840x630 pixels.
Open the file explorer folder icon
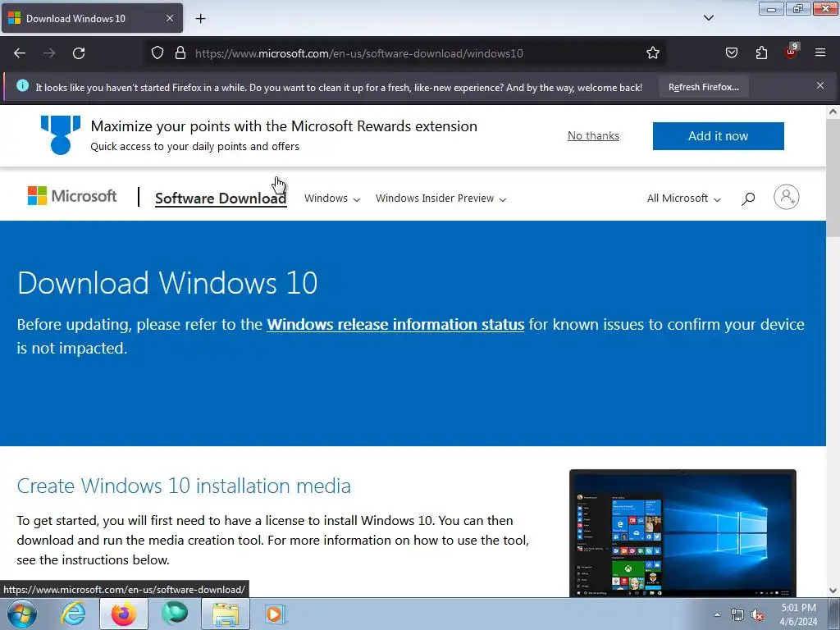(226, 614)
